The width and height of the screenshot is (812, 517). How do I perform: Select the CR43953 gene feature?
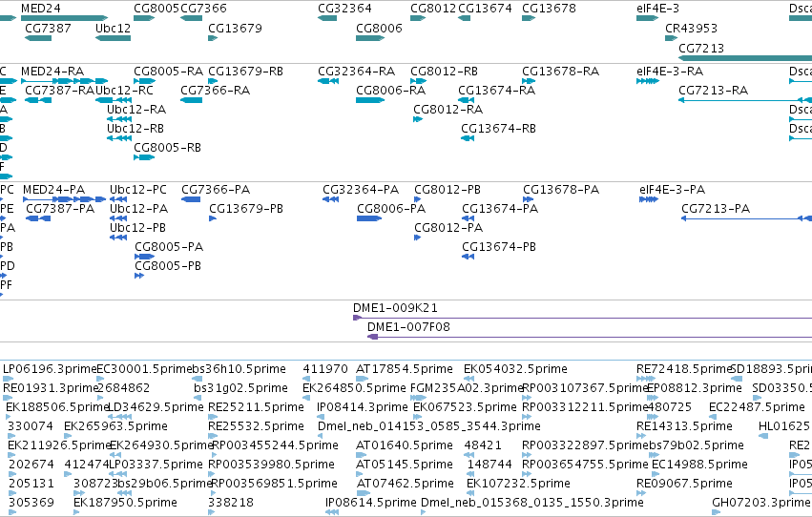point(672,38)
